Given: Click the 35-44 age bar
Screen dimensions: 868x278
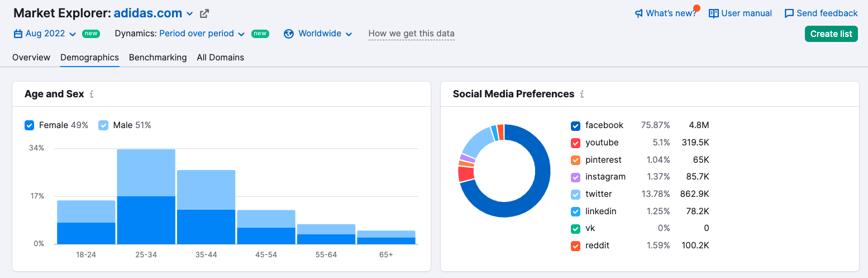Looking at the screenshot, I should click(206, 208).
